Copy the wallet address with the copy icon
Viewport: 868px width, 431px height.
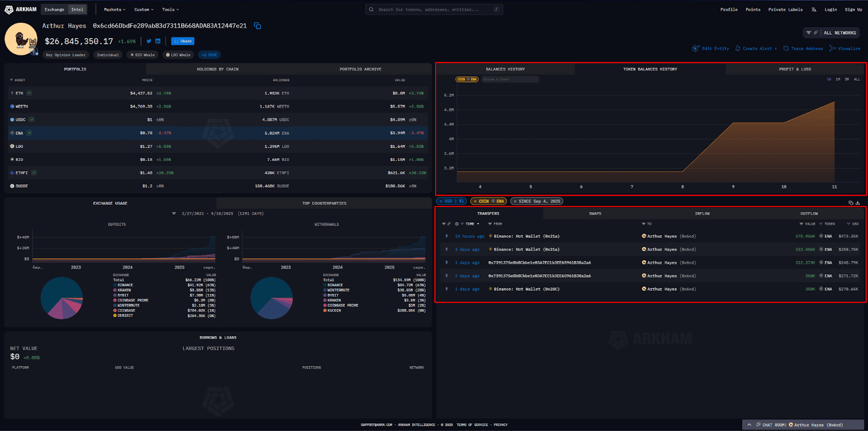point(258,25)
